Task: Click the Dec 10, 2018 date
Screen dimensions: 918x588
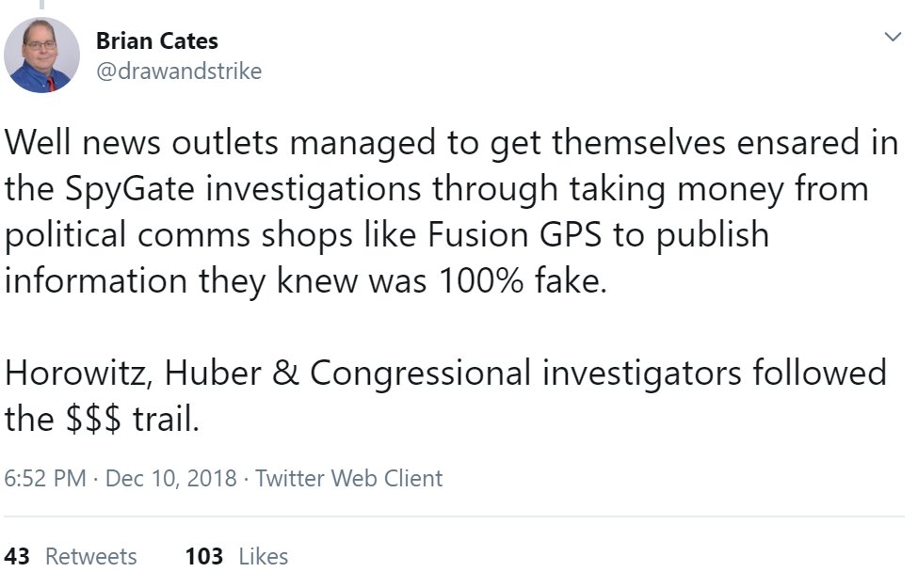Action: (x=170, y=478)
